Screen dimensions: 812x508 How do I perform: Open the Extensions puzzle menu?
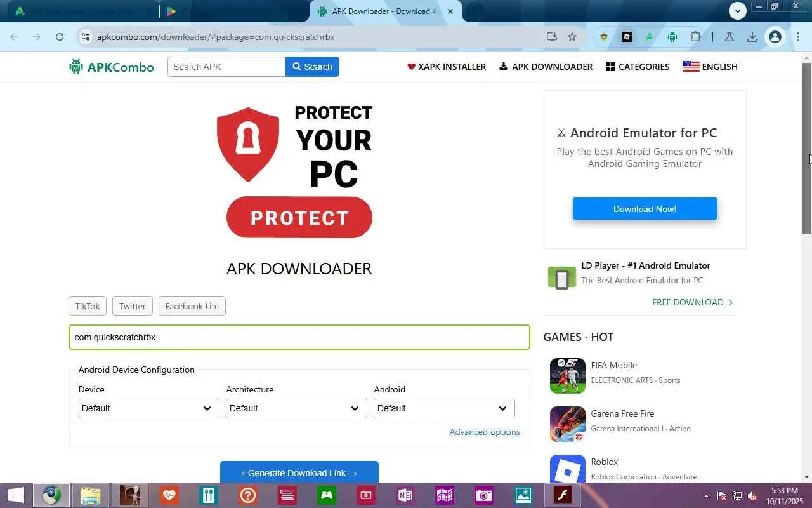695,37
